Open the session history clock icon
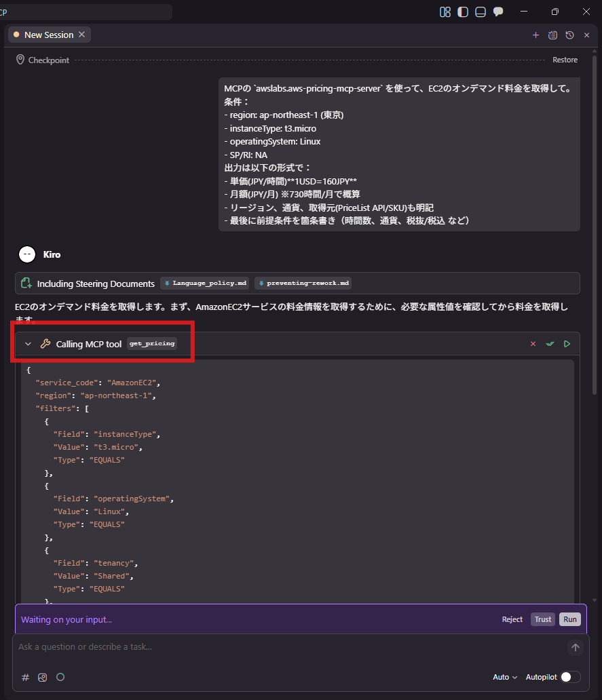Viewport: 602px width, 700px height. [569, 35]
